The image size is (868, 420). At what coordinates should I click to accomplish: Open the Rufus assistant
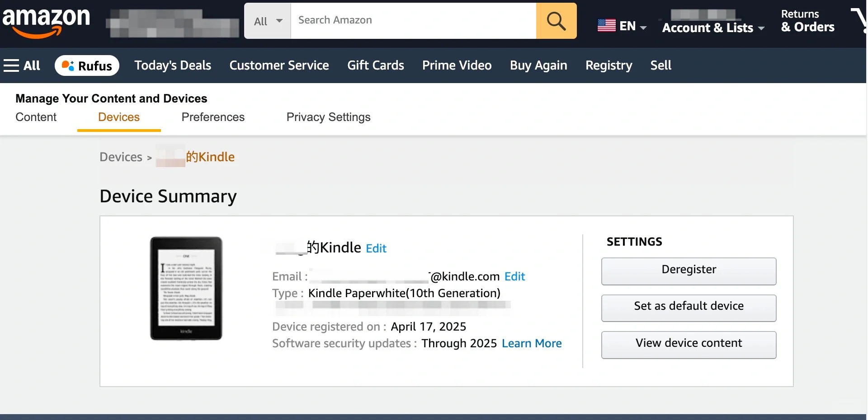point(87,65)
